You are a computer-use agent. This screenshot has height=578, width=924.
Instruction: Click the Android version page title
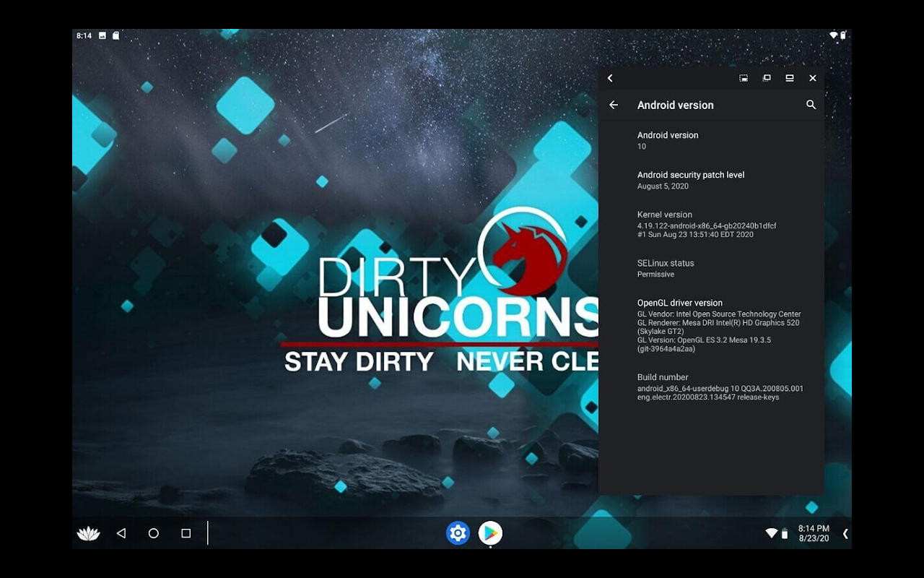675,105
